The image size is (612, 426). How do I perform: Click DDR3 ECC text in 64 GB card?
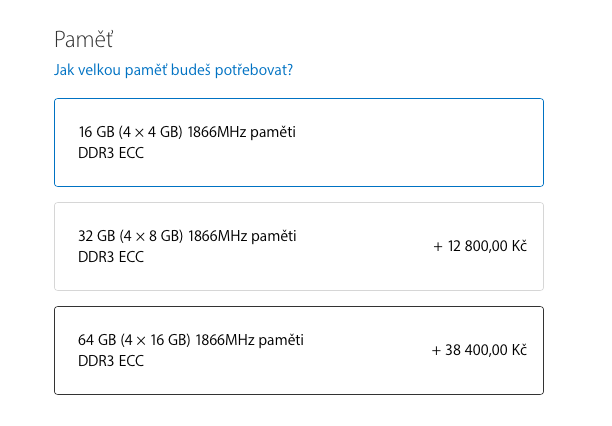tap(110, 360)
